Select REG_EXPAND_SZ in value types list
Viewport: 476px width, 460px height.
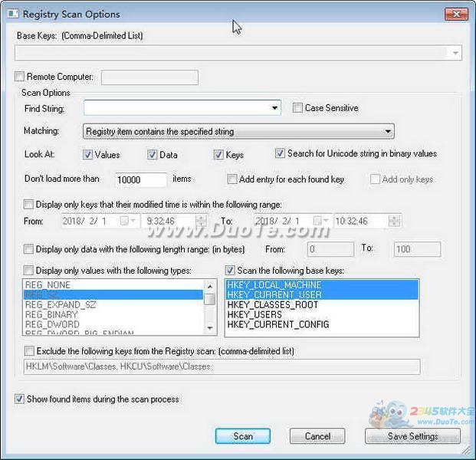(x=61, y=305)
